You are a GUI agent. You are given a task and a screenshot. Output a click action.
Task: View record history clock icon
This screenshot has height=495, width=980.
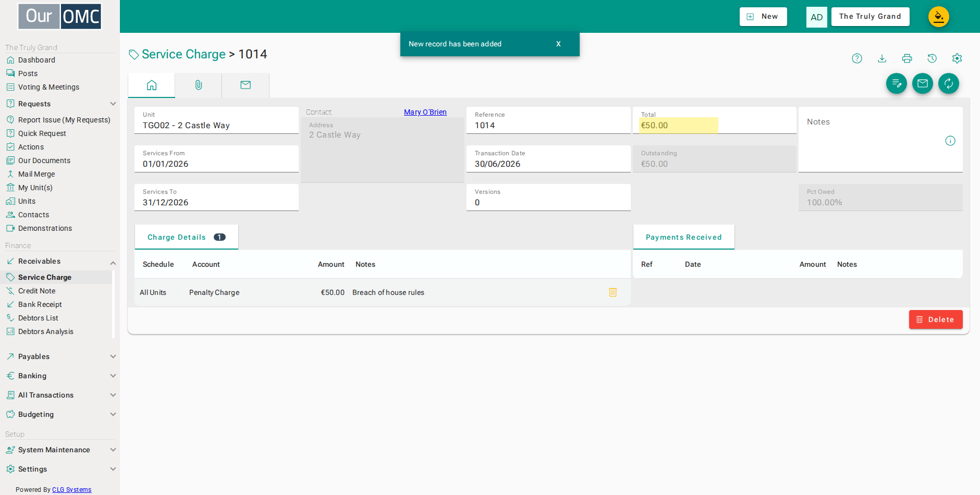(932, 58)
